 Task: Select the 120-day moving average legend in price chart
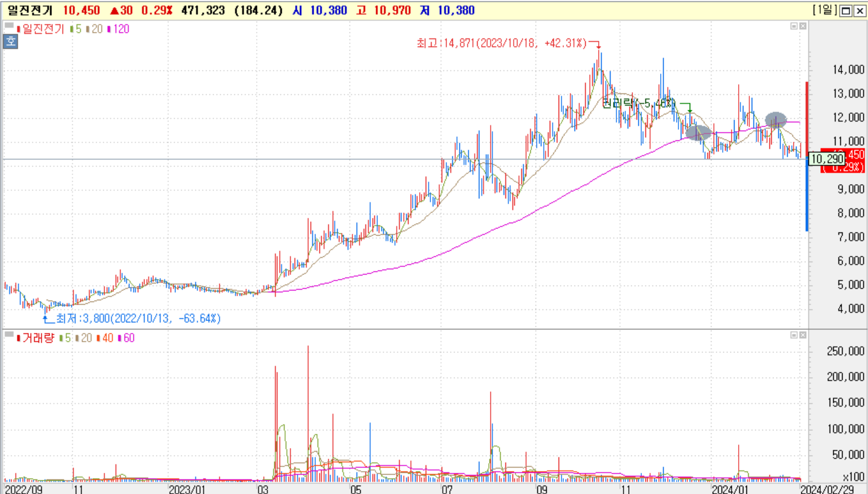click(x=118, y=29)
